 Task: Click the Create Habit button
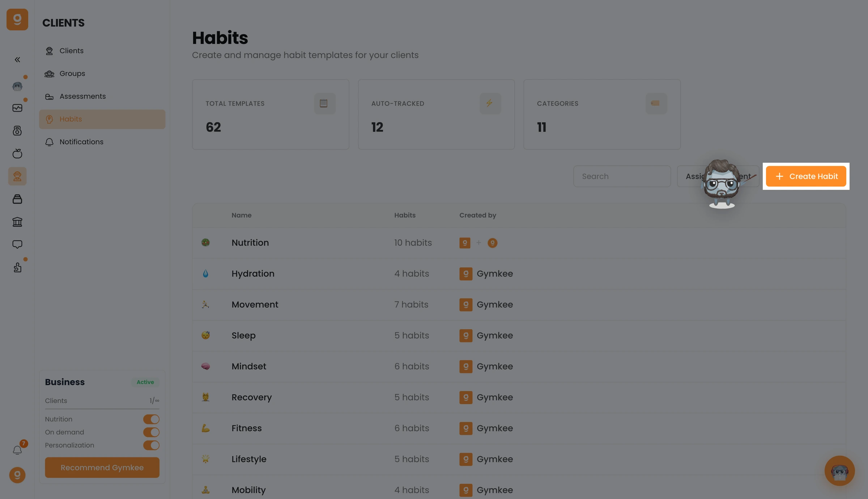tap(806, 176)
